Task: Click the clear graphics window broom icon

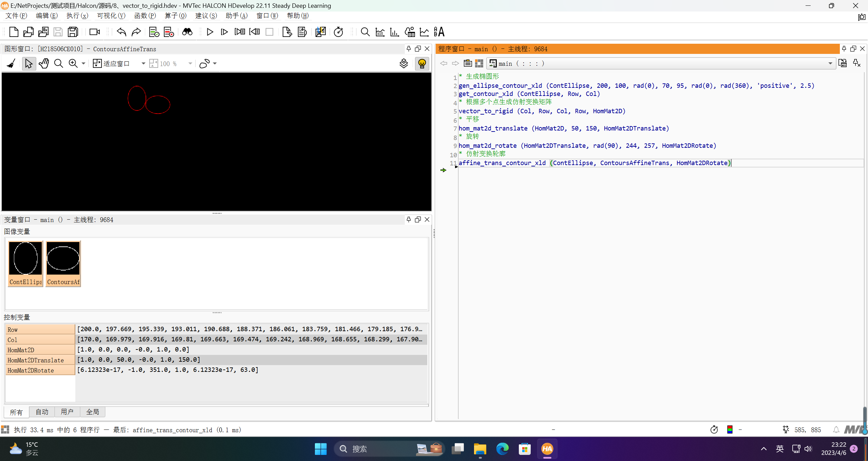Action: point(11,63)
